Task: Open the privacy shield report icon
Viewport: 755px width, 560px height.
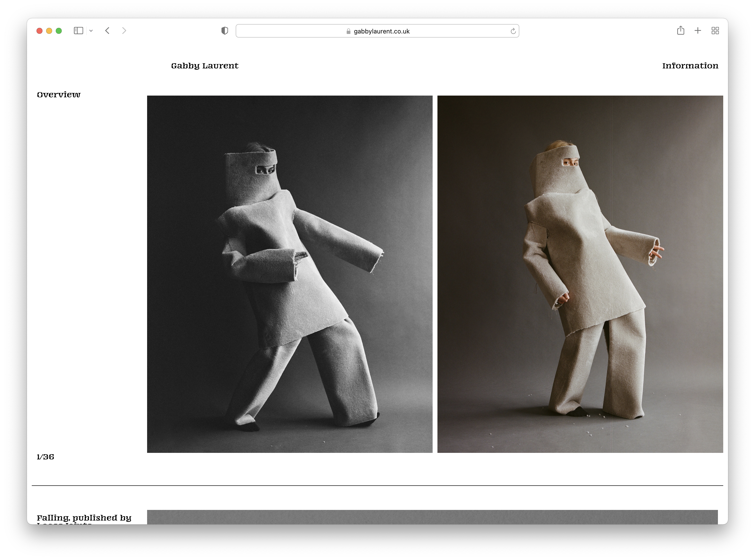Action: coord(224,31)
